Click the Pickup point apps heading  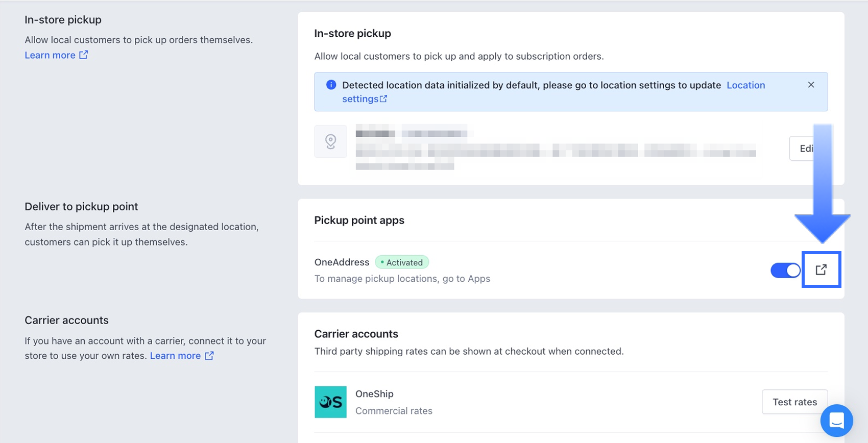pyautogui.click(x=359, y=220)
